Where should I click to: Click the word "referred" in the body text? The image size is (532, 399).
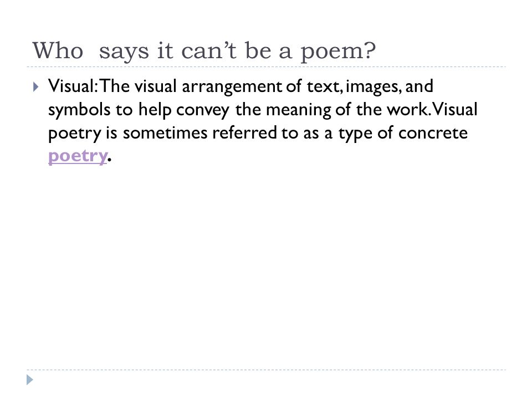pyautogui.click(x=244, y=132)
